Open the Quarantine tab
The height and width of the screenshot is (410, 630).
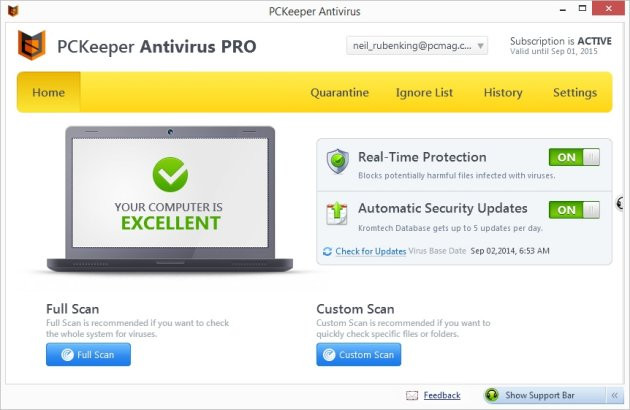tap(340, 92)
